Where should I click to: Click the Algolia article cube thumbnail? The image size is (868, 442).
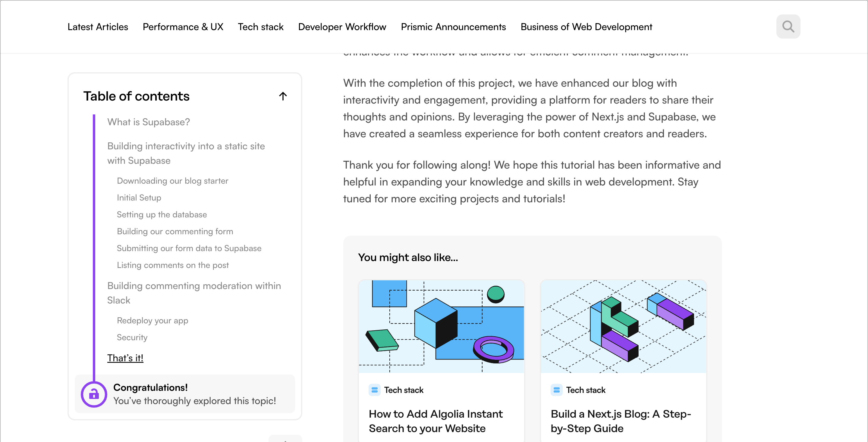click(x=442, y=326)
